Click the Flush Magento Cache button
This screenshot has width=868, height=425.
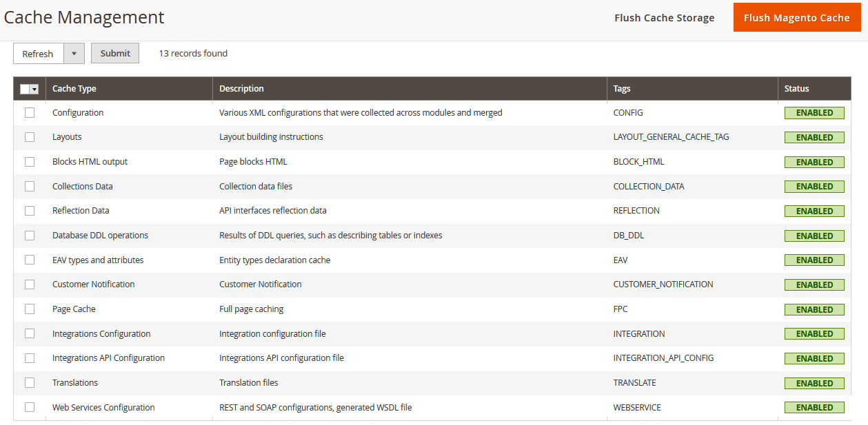pyautogui.click(x=797, y=18)
